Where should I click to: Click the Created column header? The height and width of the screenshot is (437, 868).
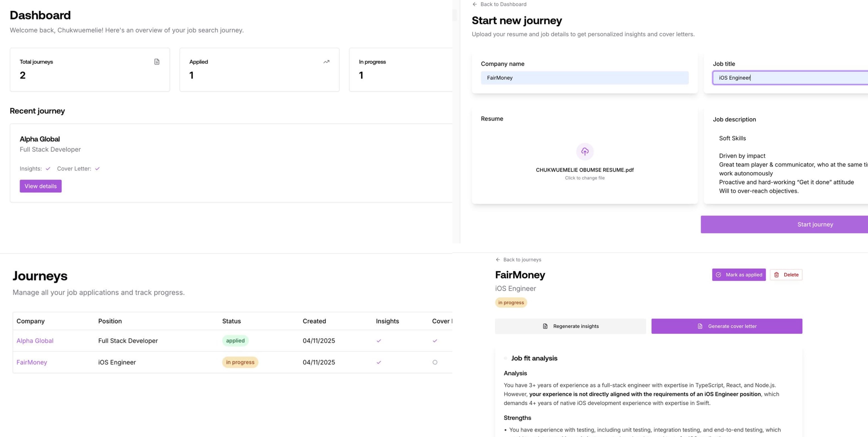pos(314,321)
